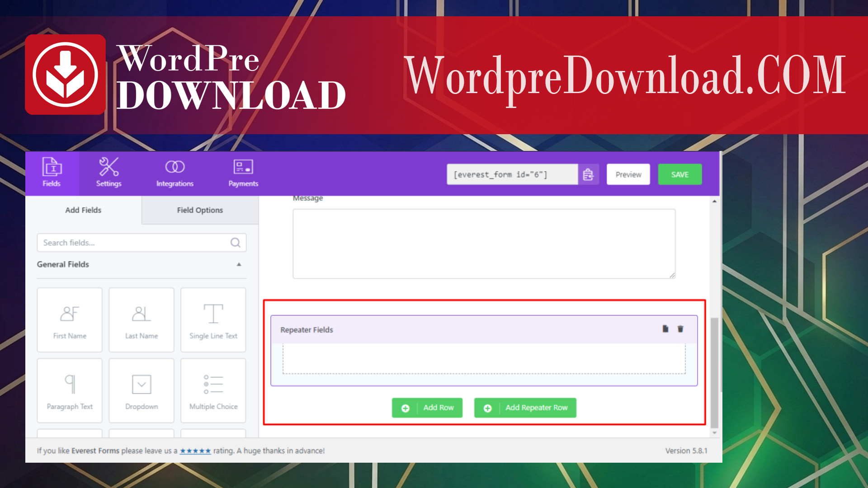Click the scrollbar down arrow
This screenshot has width=868, height=488.
(715, 433)
